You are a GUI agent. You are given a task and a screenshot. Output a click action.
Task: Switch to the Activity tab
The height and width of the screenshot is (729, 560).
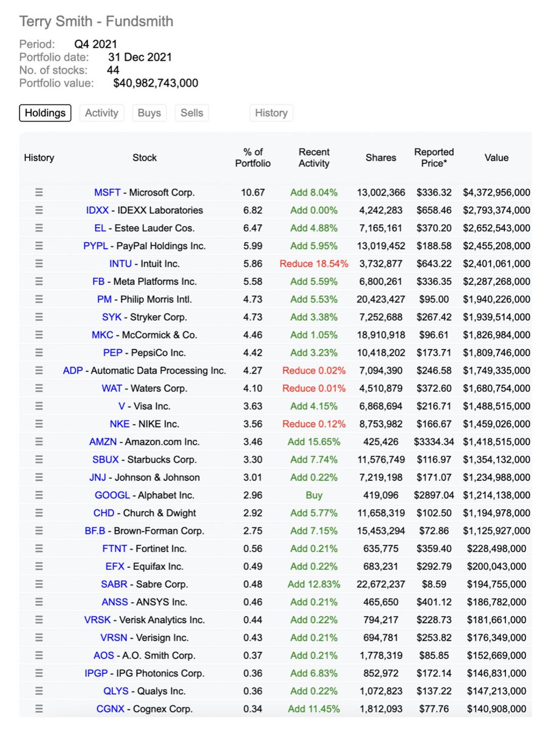pyautogui.click(x=101, y=113)
